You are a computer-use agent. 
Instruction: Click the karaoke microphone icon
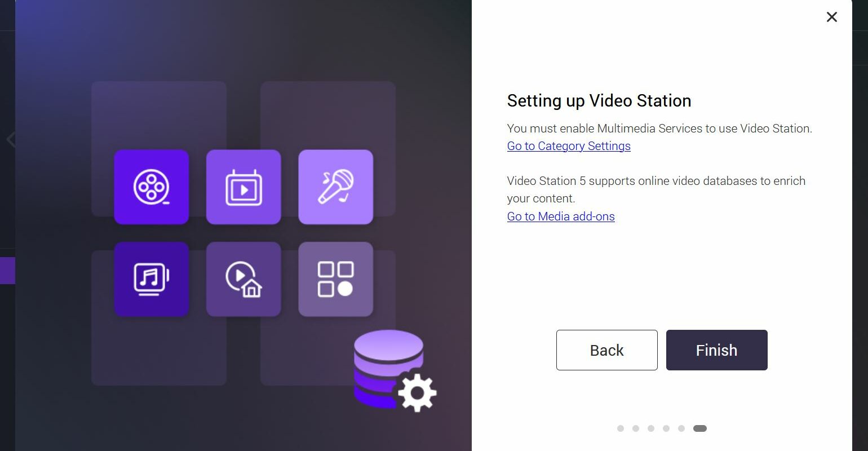[x=336, y=187]
